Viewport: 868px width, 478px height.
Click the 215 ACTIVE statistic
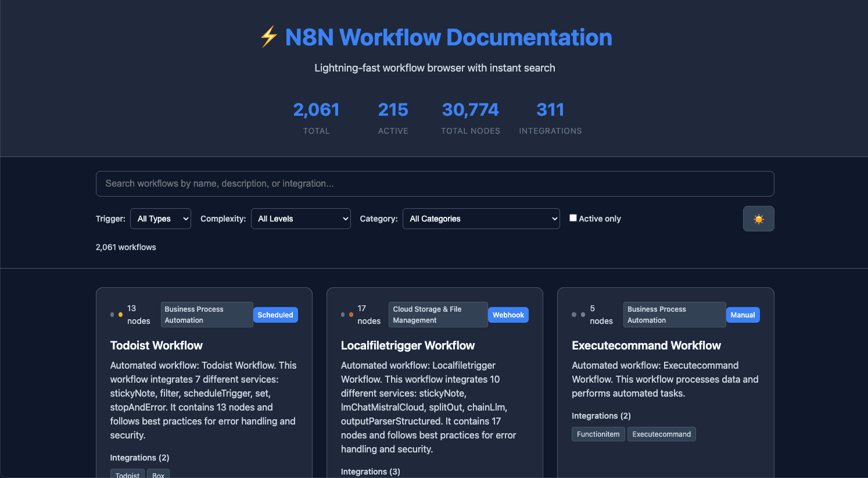click(x=393, y=117)
